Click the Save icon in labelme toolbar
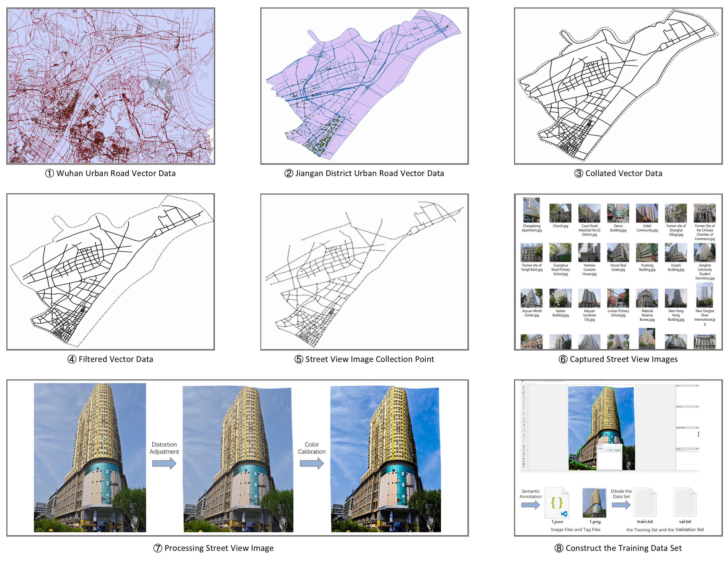 [524, 409]
